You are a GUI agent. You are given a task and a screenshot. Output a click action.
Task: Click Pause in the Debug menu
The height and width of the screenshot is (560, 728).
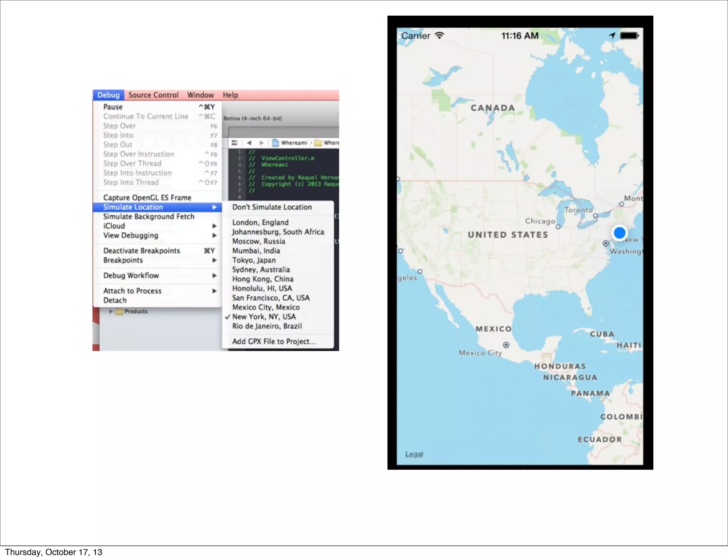click(113, 107)
